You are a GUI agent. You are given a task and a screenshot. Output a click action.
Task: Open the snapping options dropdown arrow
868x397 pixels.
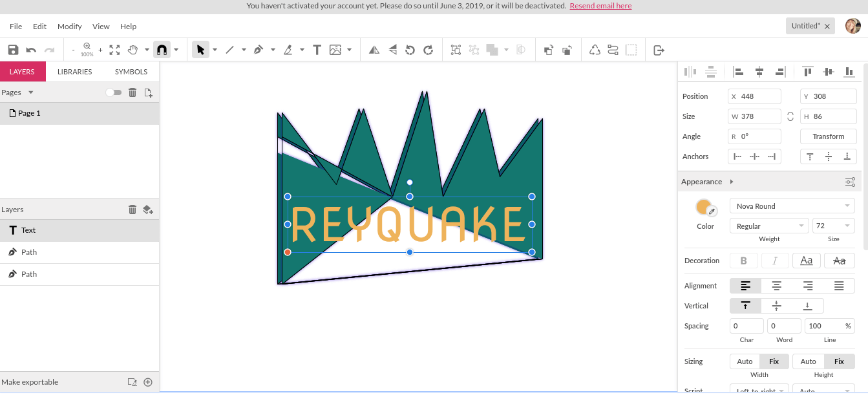coord(176,50)
